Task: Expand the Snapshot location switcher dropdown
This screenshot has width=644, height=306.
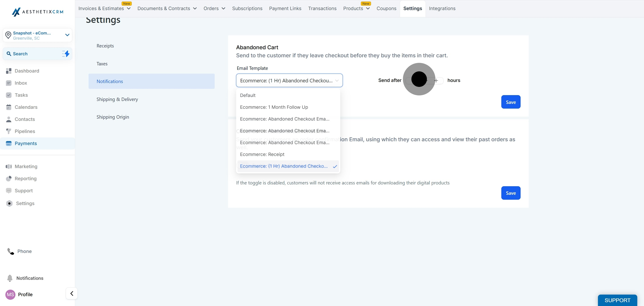Action: coord(67,35)
